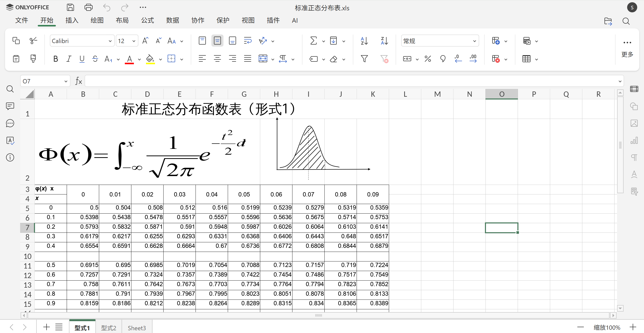Toggle wrap text option

[248, 41]
